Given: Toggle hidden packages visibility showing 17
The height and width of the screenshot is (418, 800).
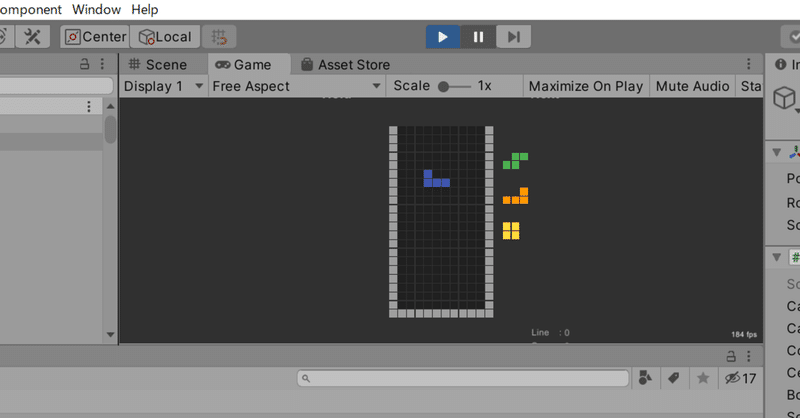Looking at the screenshot, I should 740,378.
